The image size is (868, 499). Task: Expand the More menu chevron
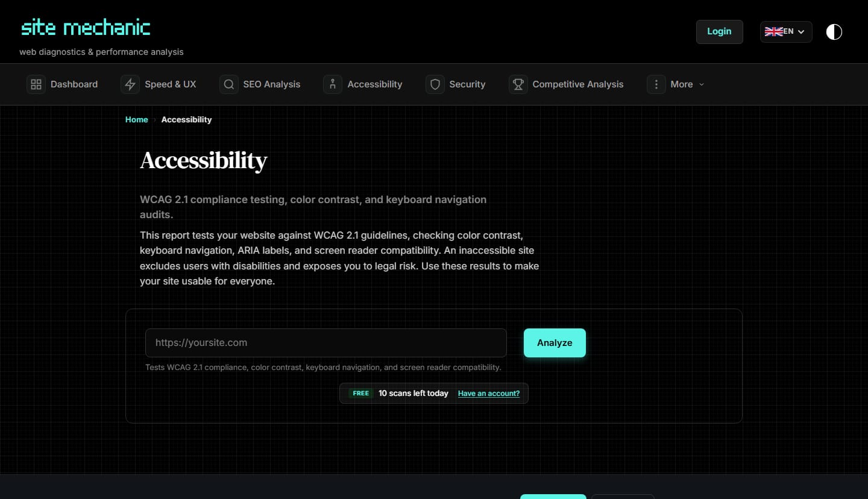[x=702, y=84]
